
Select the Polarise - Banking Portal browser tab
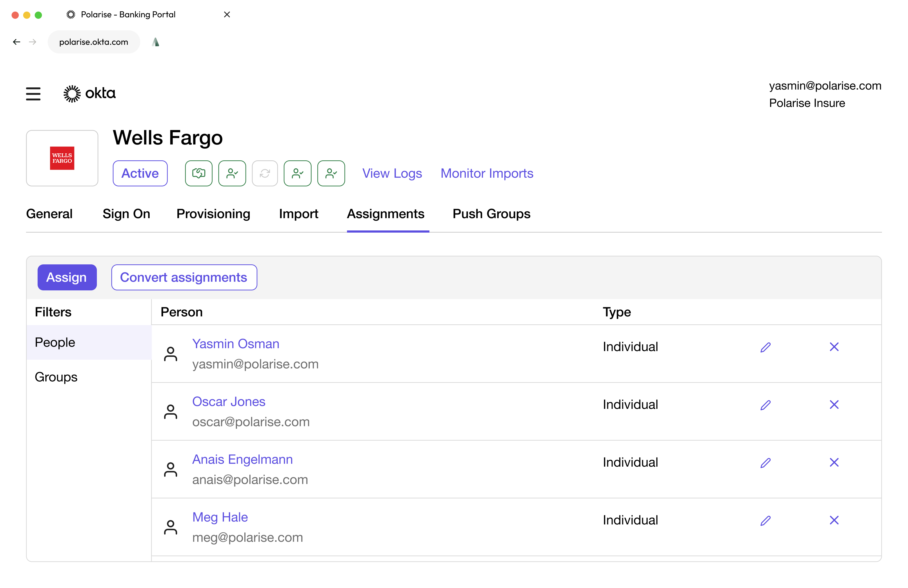[128, 14]
